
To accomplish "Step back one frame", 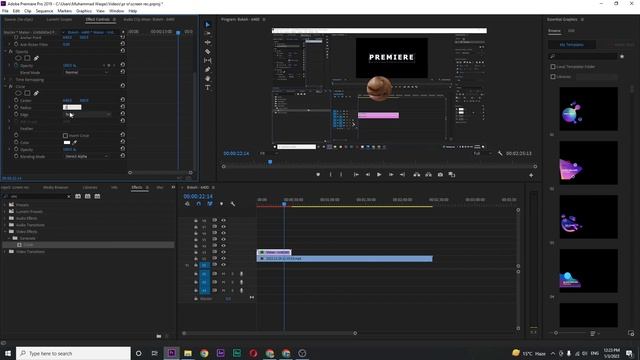I will 367,175.
